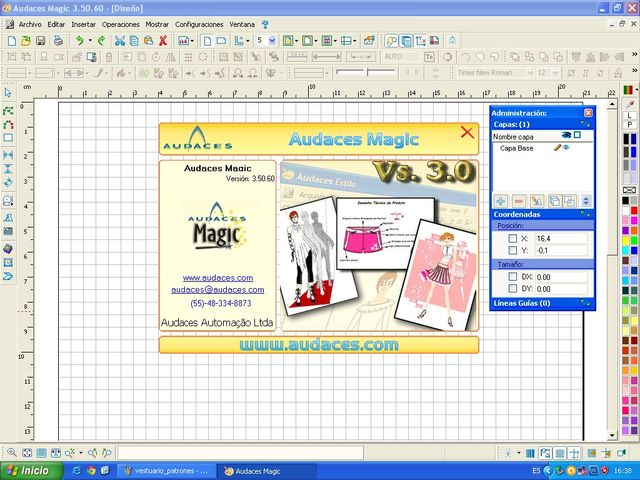Toggle the DY size checkbox
640x480 pixels.
[513, 289]
